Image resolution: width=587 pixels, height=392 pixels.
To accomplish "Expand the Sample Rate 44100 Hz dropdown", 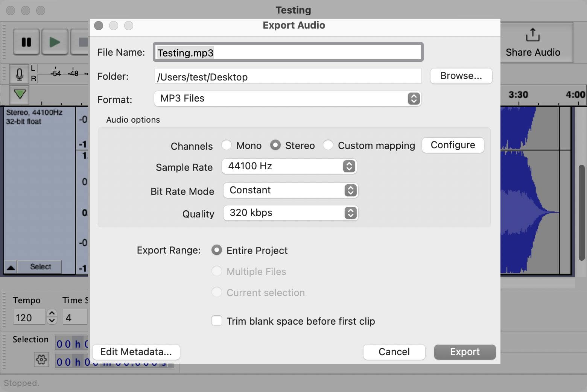I will pos(289,166).
